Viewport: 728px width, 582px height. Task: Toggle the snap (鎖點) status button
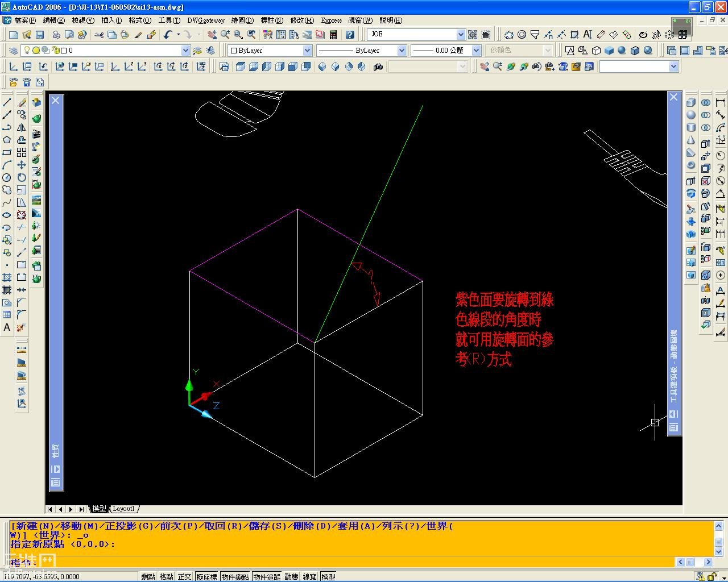pyautogui.click(x=148, y=576)
